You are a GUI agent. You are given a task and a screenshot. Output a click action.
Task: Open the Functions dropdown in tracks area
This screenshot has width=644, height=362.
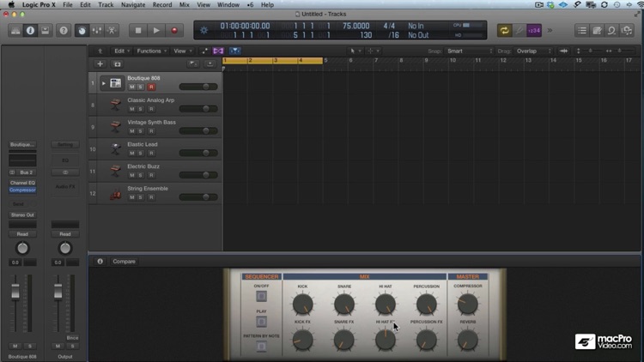pos(151,51)
